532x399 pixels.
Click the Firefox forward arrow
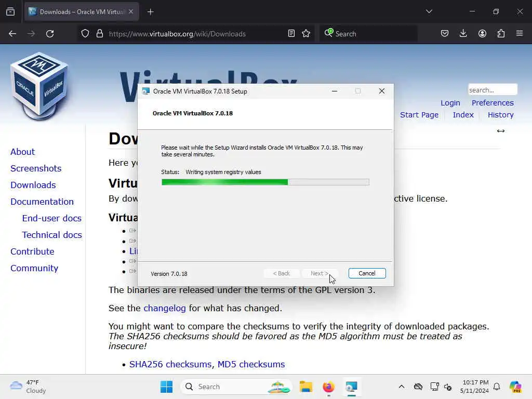point(31,34)
